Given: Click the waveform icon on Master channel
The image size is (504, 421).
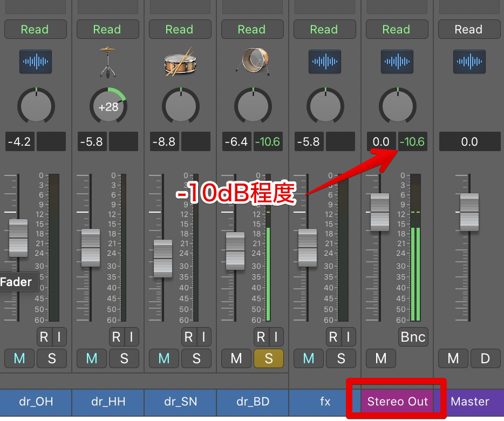Looking at the screenshot, I should tap(469, 61).
